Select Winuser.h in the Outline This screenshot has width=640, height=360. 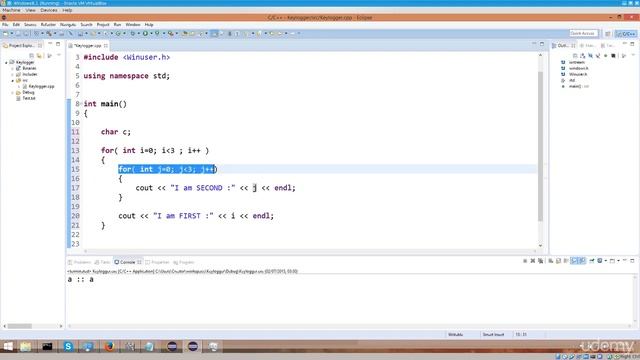(577, 74)
